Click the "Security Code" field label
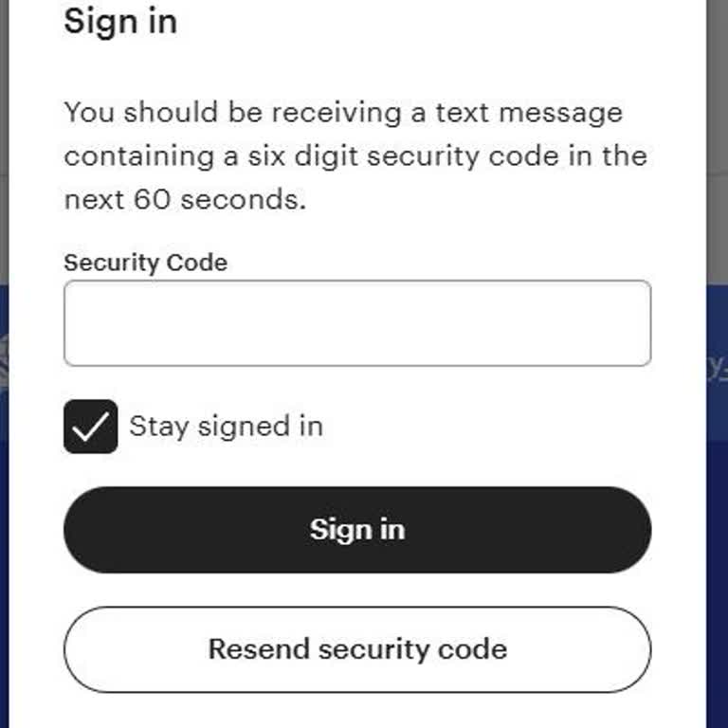The width and height of the screenshot is (728, 728). point(145,263)
